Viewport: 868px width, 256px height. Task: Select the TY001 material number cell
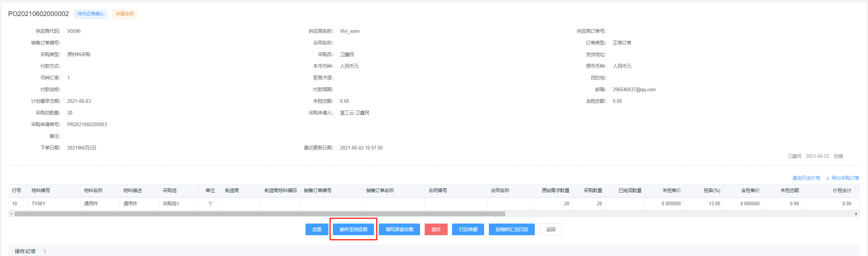pyautogui.click(x=38, y=203)
